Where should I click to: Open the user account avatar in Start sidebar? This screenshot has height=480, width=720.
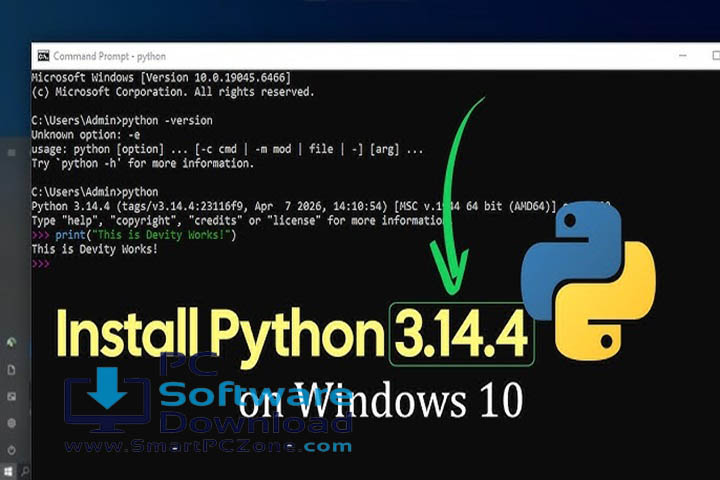(11, 342)
